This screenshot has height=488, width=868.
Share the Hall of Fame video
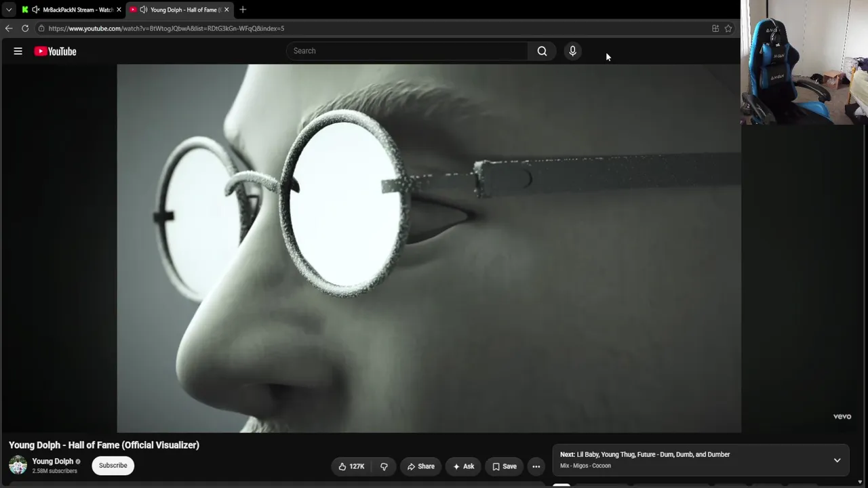click(420, 466)
